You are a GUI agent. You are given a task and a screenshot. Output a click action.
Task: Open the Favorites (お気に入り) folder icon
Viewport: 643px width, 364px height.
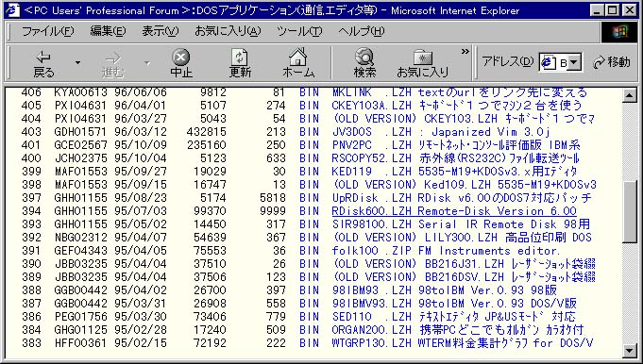(x=422, y=58)
